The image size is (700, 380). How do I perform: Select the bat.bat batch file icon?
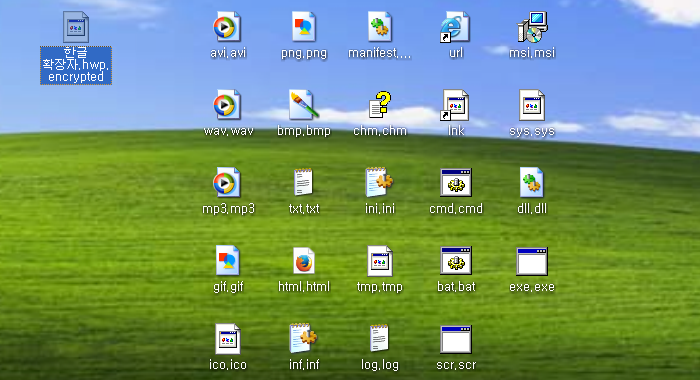(x=456, y=260)
